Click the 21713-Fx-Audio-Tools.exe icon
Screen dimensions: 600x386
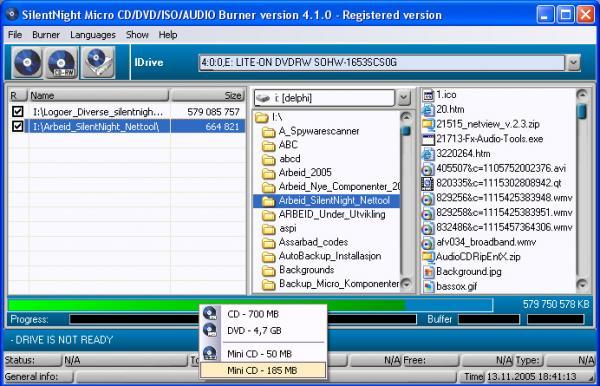coord(428,139)
